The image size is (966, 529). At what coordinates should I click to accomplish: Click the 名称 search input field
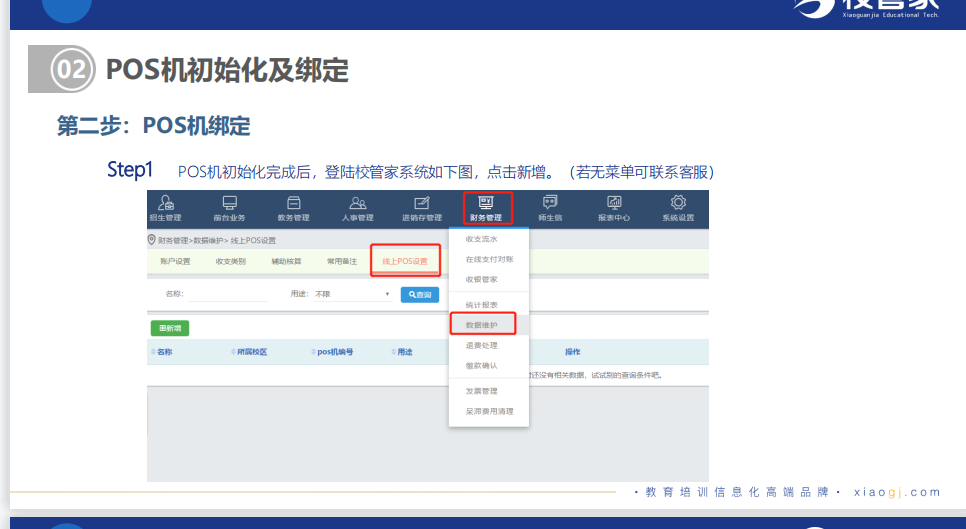(228, 294)
